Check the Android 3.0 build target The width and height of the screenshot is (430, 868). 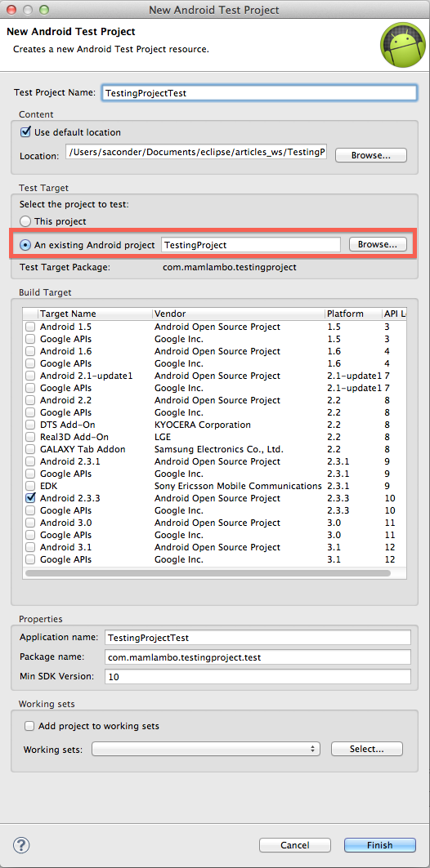coord(30,523)
